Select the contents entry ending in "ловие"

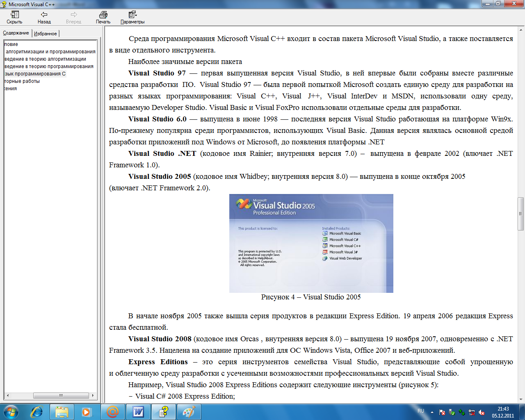11,44
